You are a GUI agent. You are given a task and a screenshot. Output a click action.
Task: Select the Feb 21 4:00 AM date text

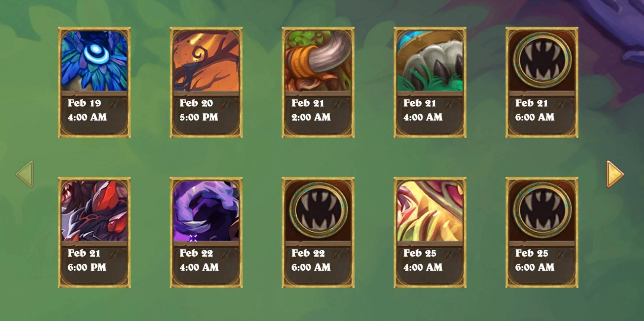pyautogui.click(x=423, y=110)
